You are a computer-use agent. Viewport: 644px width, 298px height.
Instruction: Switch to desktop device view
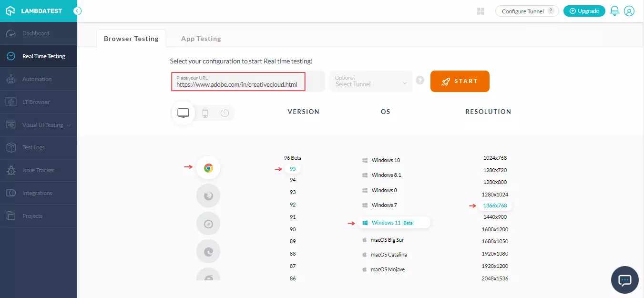pyautogui.click(x=183, y=113)
